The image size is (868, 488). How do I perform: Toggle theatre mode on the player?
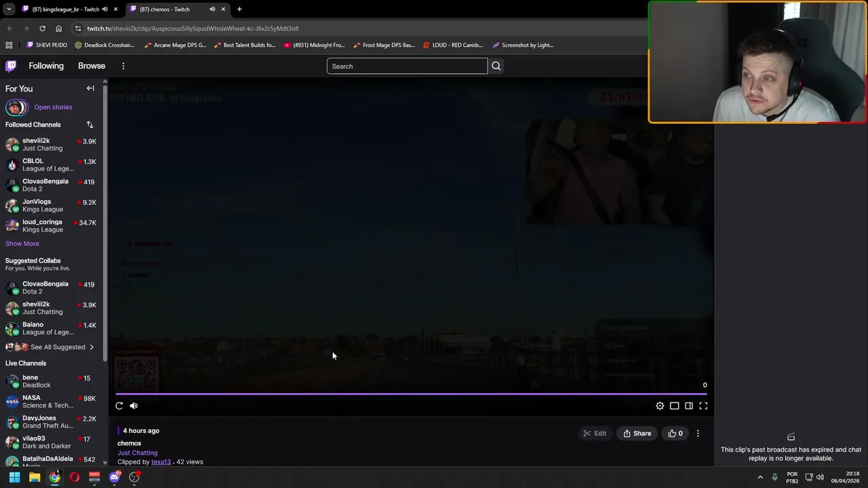(x=674, y=405)
